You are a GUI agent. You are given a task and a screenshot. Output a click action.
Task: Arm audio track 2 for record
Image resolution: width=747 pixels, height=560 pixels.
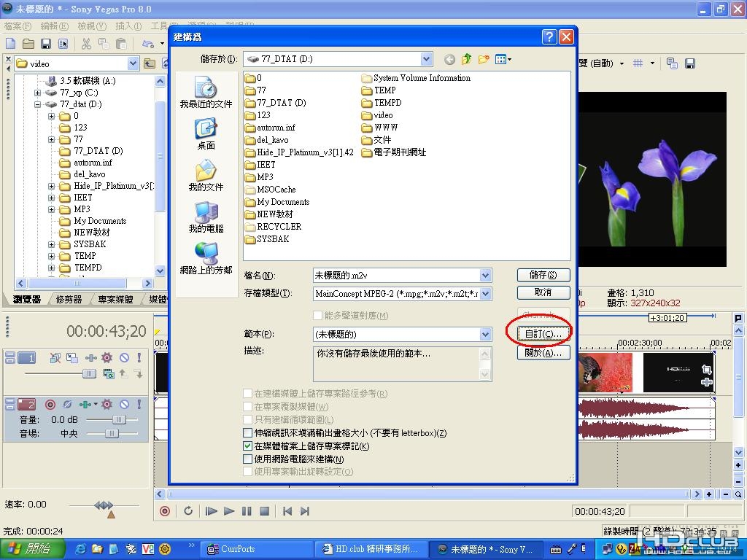tap(50, 404)
